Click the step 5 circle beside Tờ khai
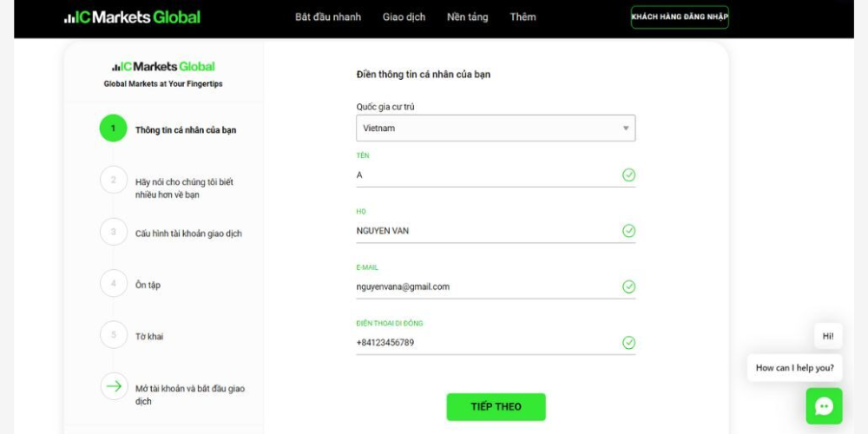 tap(113, 335)
